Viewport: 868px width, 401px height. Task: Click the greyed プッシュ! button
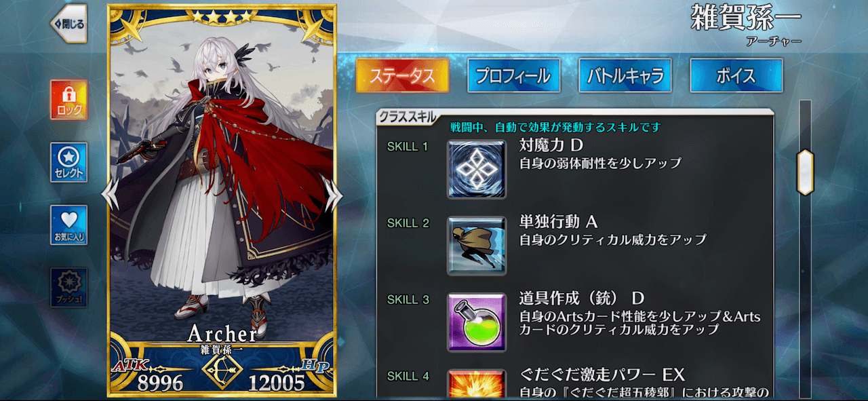coord(68,287)
